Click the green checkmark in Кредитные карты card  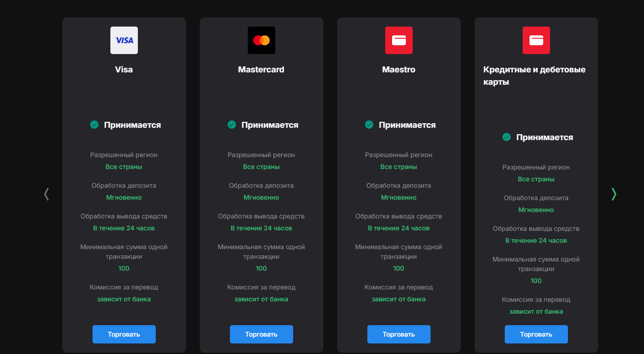507,137
